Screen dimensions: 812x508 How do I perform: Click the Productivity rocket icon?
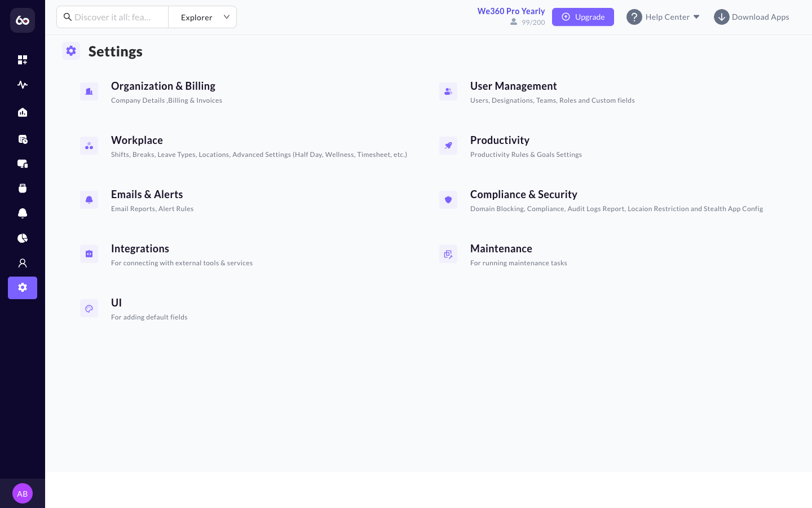tap(448, 146)
